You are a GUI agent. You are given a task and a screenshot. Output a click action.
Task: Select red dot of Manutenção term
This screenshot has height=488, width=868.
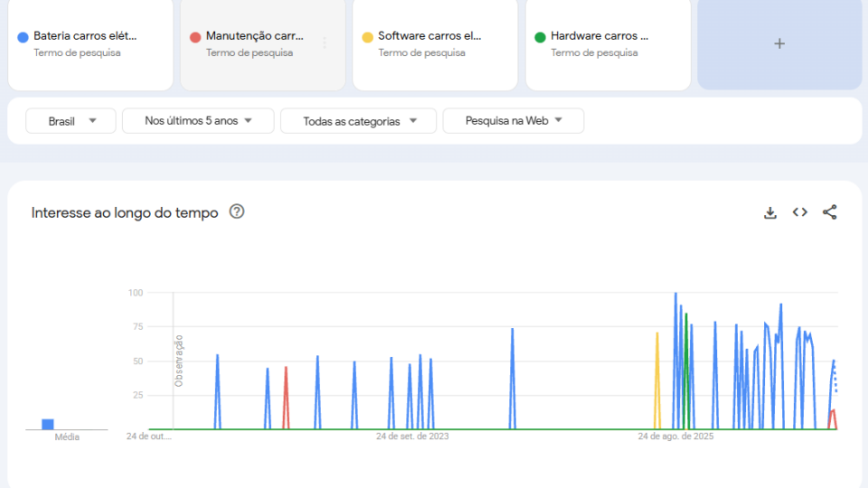coord(195,37)
